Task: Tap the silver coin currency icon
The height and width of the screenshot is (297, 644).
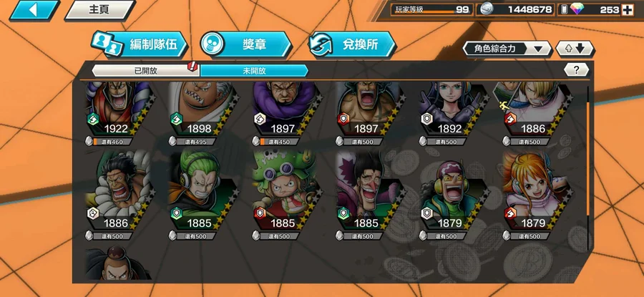Action: (x=487, y=9)
